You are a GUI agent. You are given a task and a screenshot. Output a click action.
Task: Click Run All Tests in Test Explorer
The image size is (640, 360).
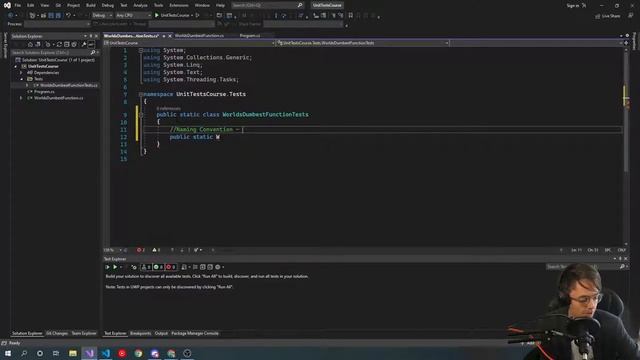point(108,267)
